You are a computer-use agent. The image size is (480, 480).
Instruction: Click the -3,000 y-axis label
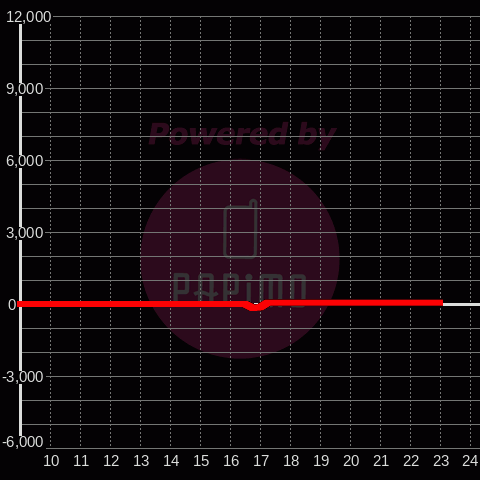click(x=23, y=377)
